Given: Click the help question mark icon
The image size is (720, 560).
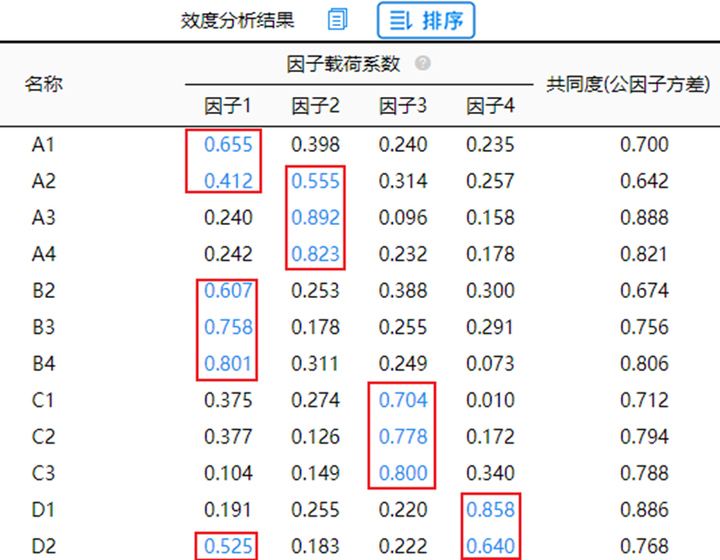Looking at the screenshot, I should tap(422, 63).
